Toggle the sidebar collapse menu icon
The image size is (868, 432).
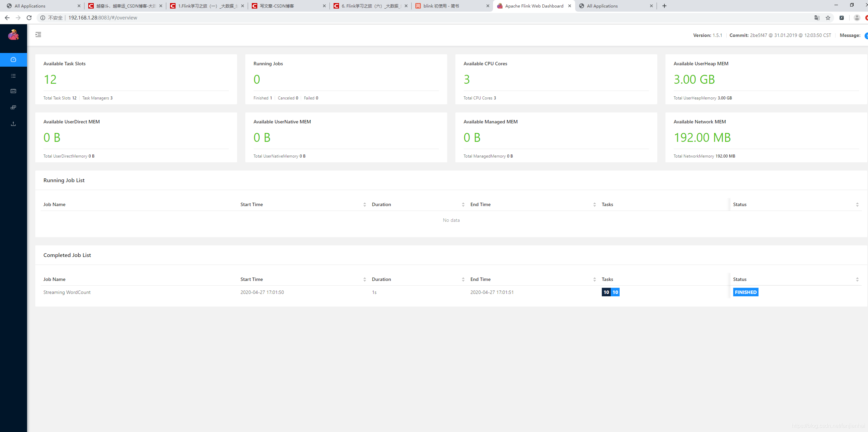pos(38,35)
